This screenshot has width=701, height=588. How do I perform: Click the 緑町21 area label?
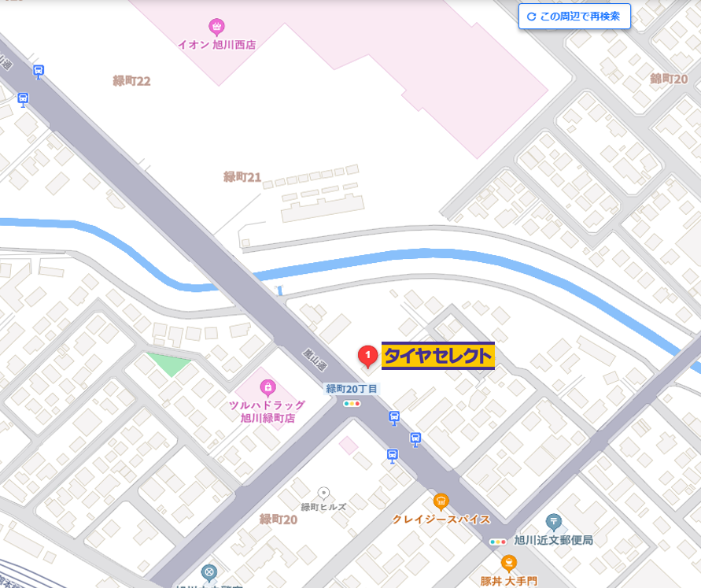(242, 177)
